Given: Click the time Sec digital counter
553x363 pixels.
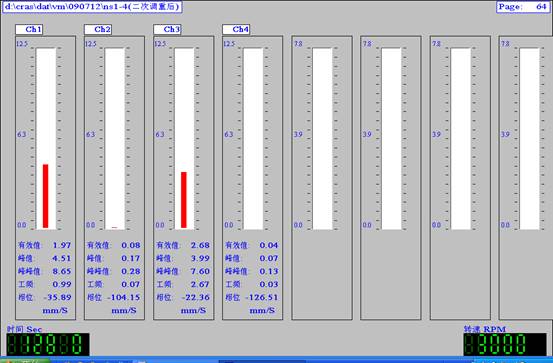Looking at the screenshot, I should pyautogui.click(x=48, y=344).
